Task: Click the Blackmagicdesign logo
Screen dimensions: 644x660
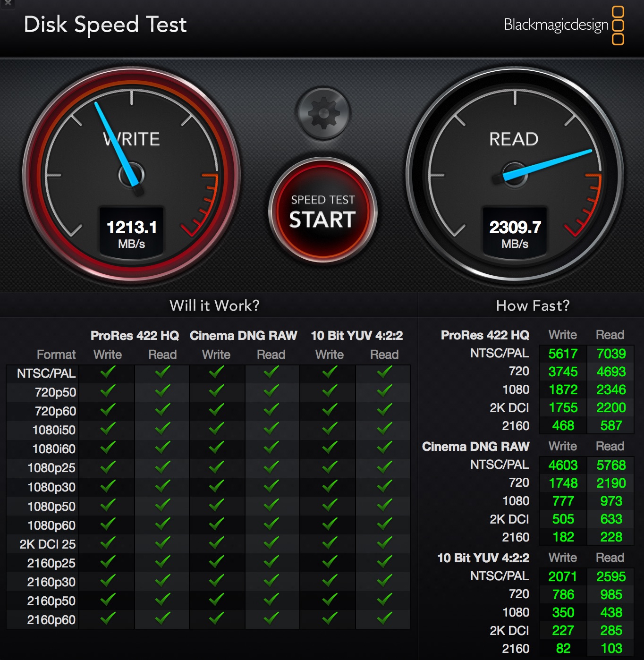Action: tap(564, 25)
